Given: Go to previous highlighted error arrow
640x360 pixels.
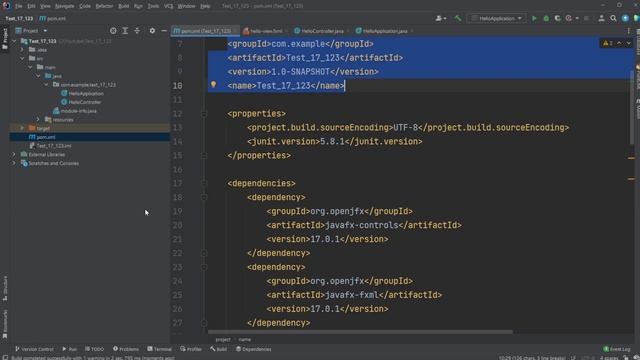Looking at the screenshot, I should point(619,43).
